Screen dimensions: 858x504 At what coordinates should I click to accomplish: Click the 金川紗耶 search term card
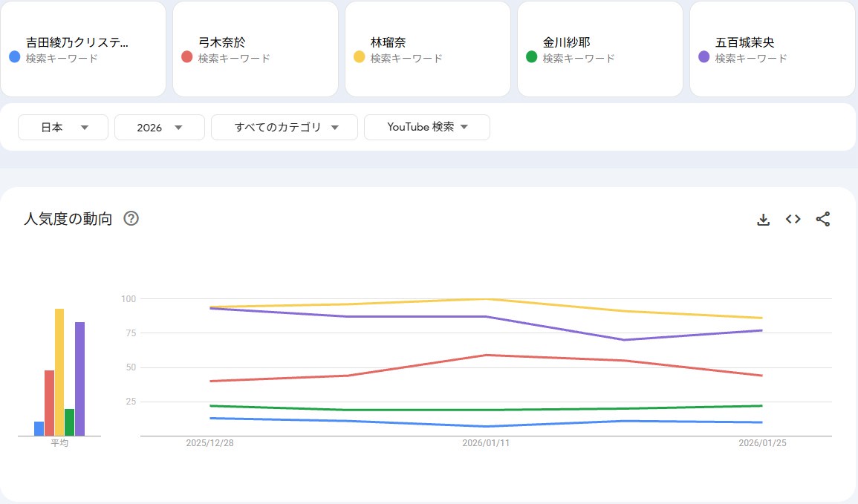[600, 49]
